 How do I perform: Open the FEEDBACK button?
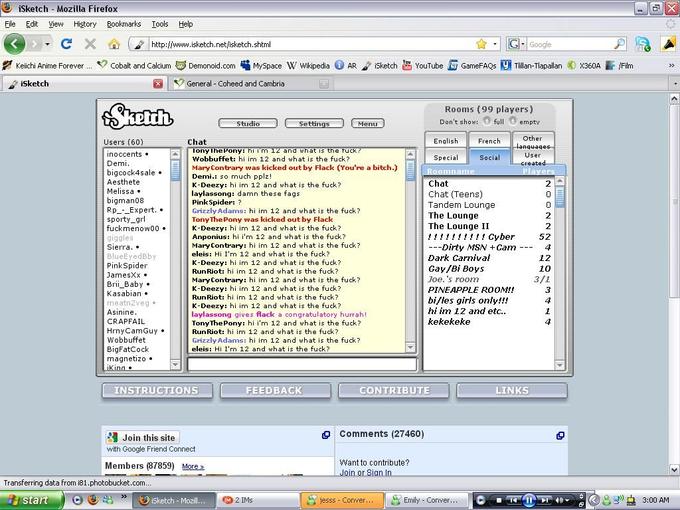pyautogui.click(x=275, y=390)
